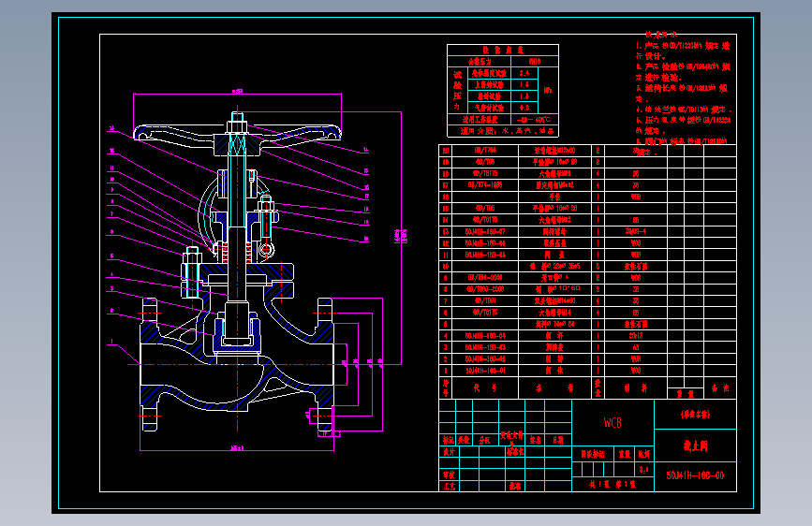The height and width of the screenshot is (526, 812).
Task: Click the 2Cr13 material cell
Action: click(x=636, y=336)
